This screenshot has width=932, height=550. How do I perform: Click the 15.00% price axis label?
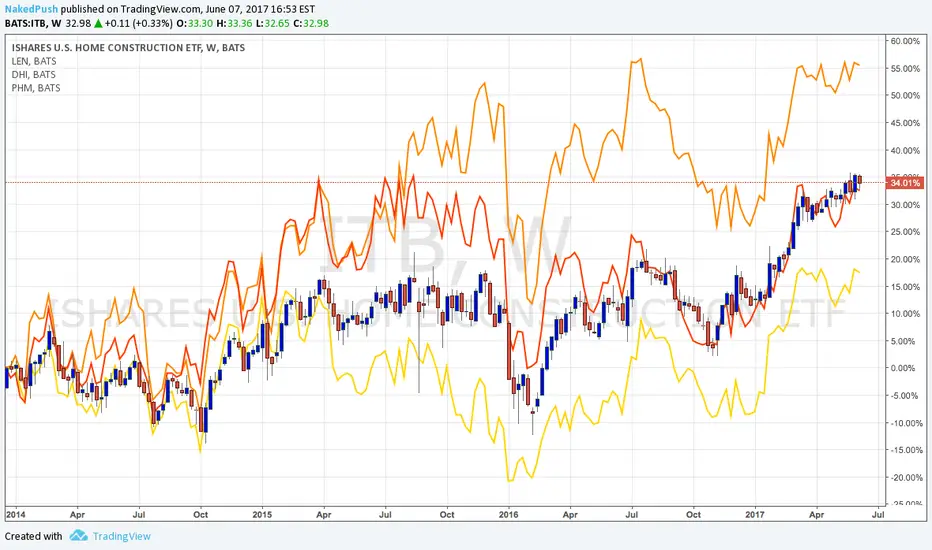click(905, 287)
